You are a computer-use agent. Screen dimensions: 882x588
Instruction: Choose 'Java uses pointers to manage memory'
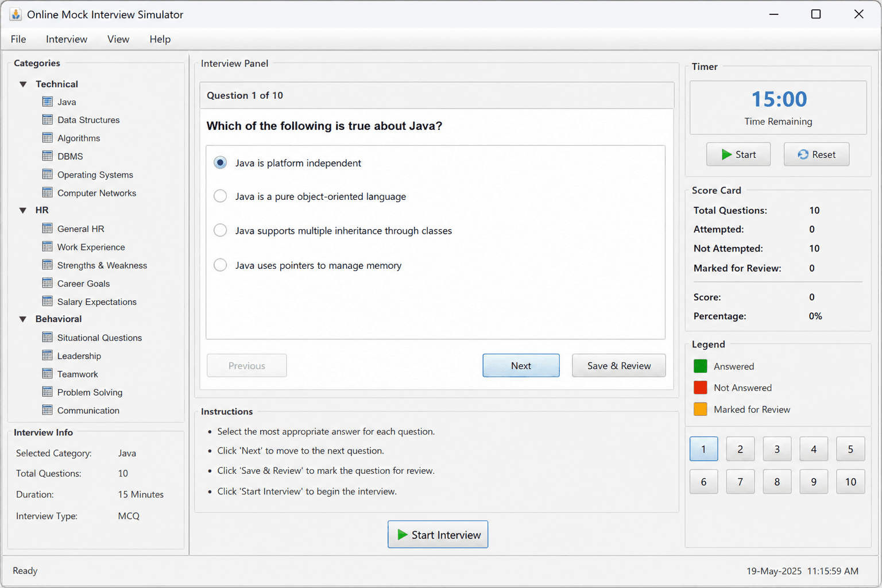(x=220, y=265)
